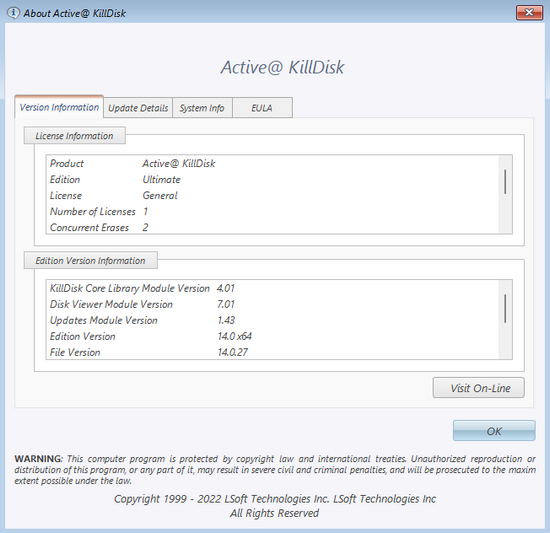Click the 4.01 version value
This screenshot has width=550, height=533.
226,288
